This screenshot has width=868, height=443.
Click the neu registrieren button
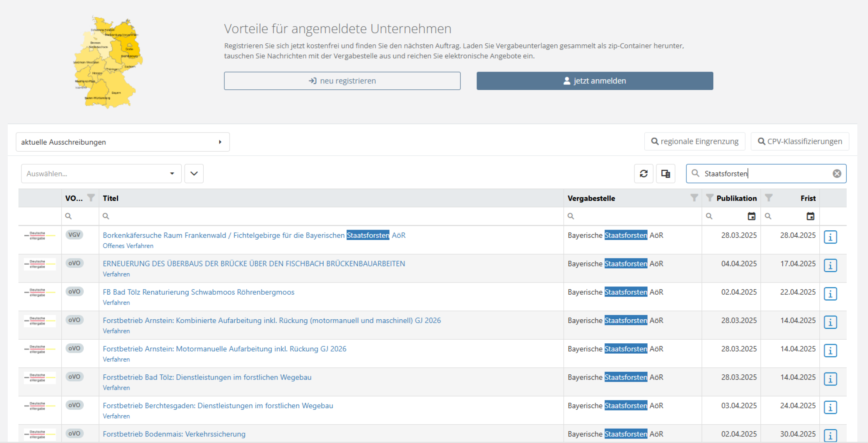pos(342,81)
